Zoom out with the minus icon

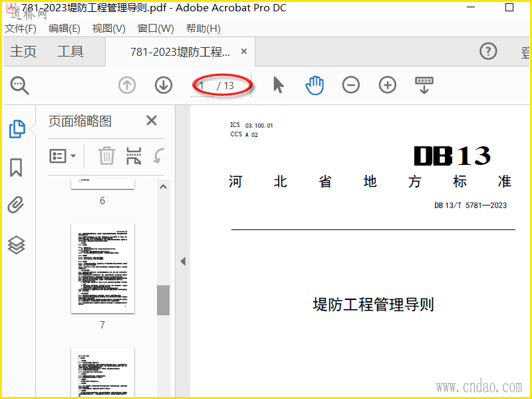[351, 85]
